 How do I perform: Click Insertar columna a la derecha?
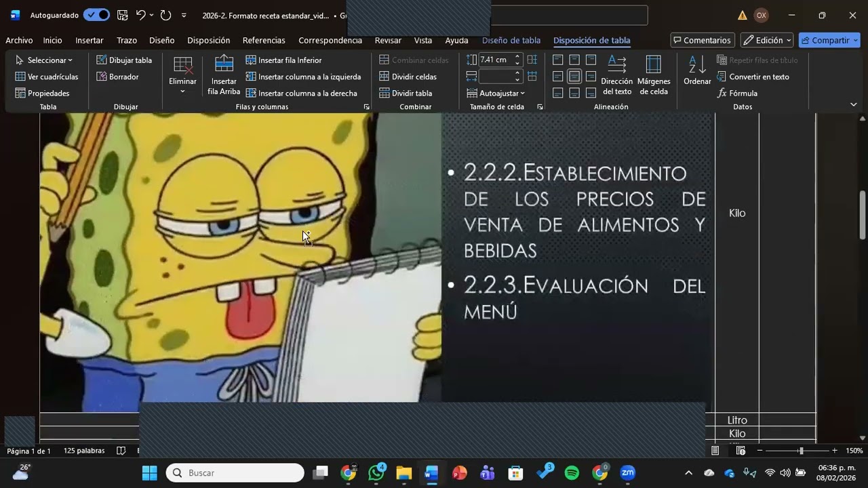click(301, 93)
